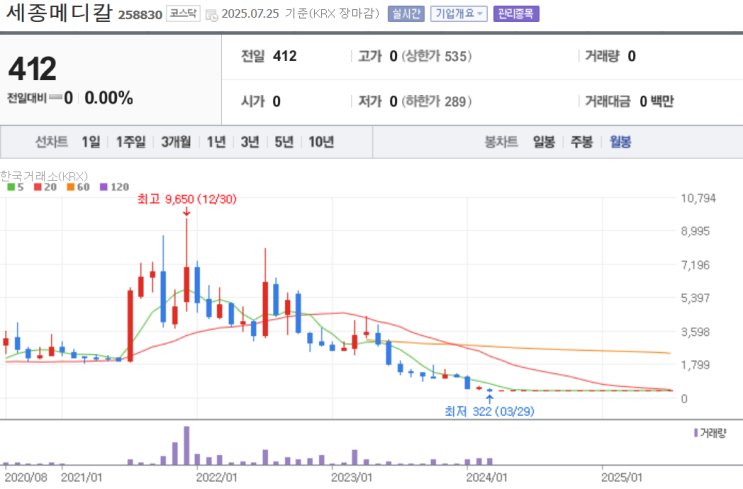Click the 최저 322 low marker
Viewport: 743px width, 489px height.
point(489,411)
